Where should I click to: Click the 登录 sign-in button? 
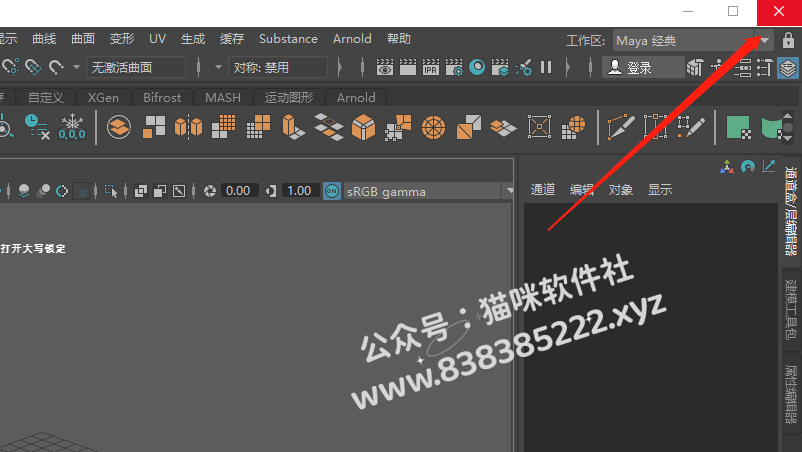pyautogui.click(x=643, y=67)
